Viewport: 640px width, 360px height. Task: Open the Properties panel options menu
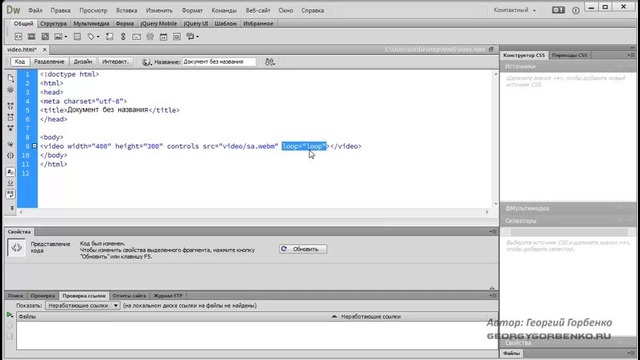click(493, 231)
